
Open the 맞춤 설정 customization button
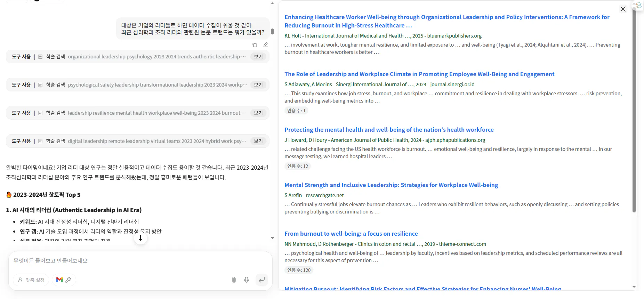tap(31, 280)
